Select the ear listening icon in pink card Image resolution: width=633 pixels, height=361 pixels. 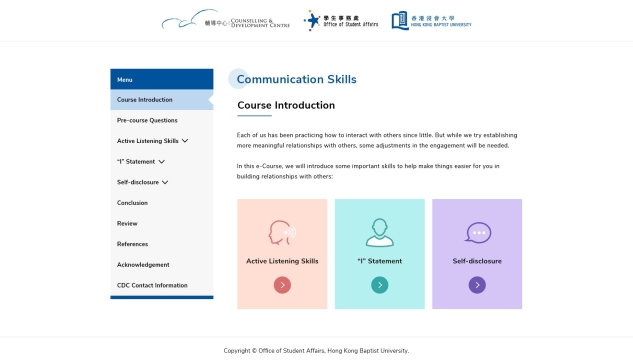(282, 232)
